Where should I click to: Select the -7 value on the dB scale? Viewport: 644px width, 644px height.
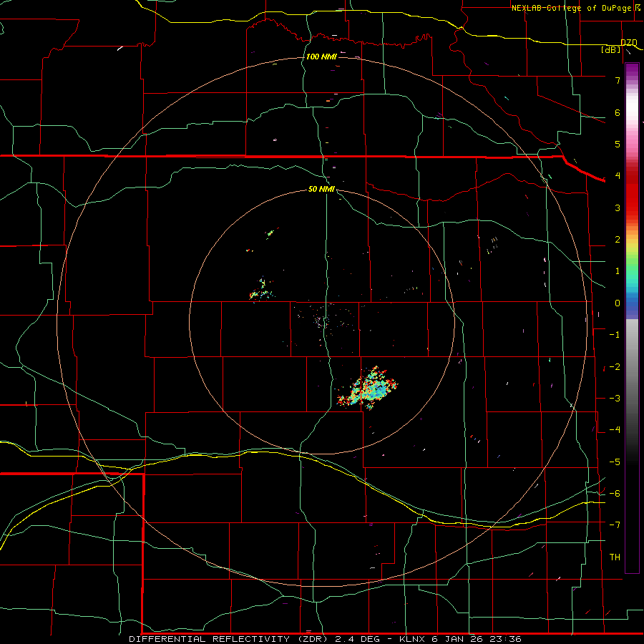[615, 525]
